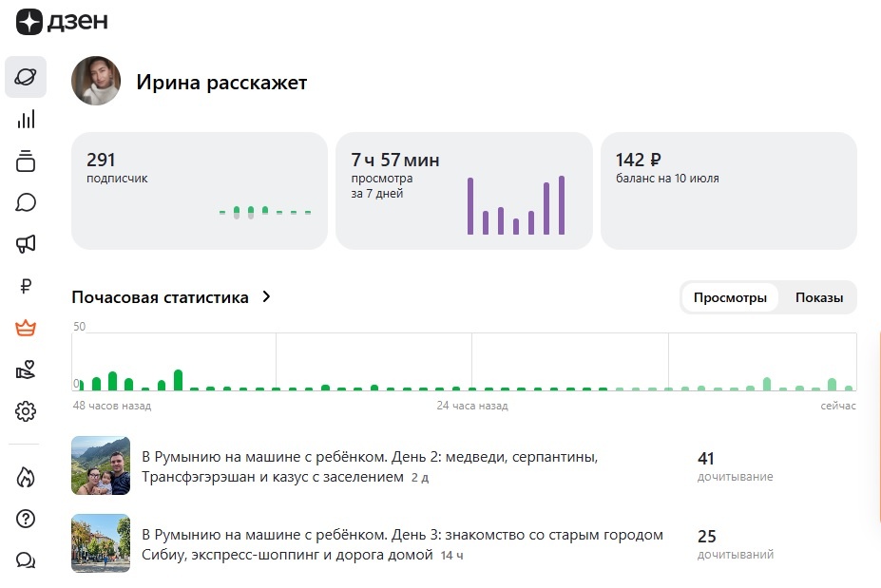This screenshot has width=881, height=588.
Task: Click the purple viewing time bar chart
Action: [518, 204]
